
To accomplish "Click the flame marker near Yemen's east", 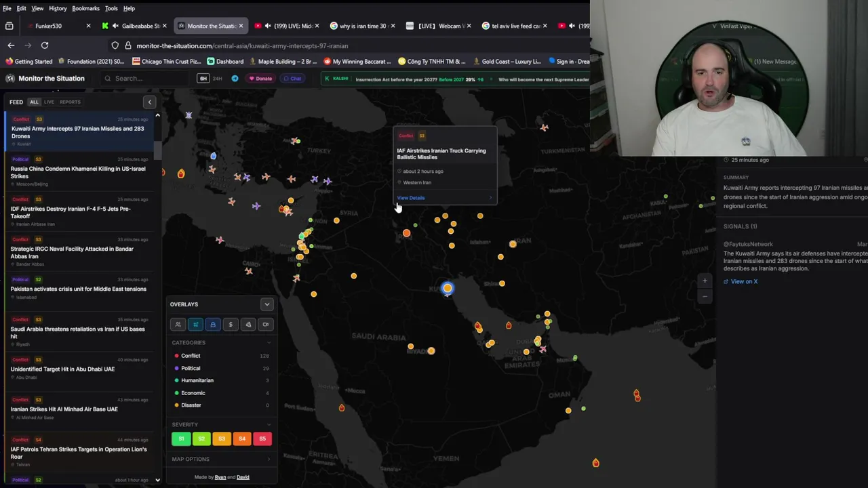I will pos(595,463).
